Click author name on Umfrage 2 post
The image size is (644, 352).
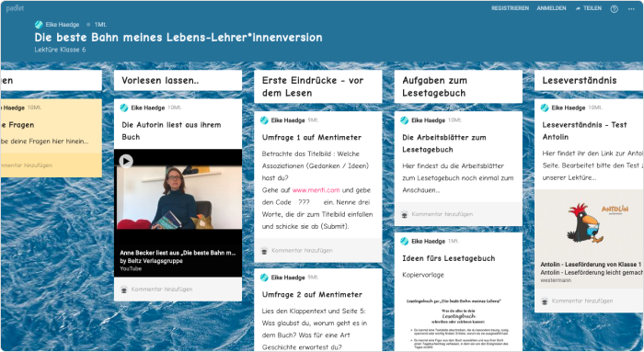coord(288,278)
